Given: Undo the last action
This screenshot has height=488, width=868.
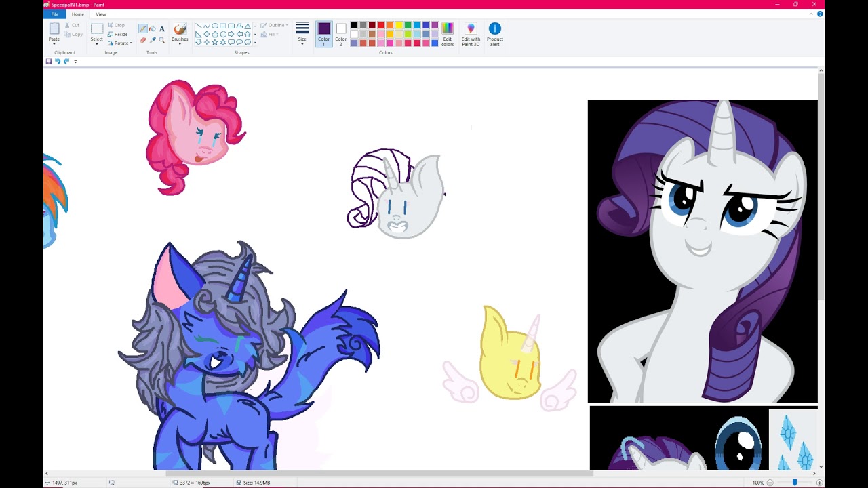Looking at the screenshot, I should [58, 61].
